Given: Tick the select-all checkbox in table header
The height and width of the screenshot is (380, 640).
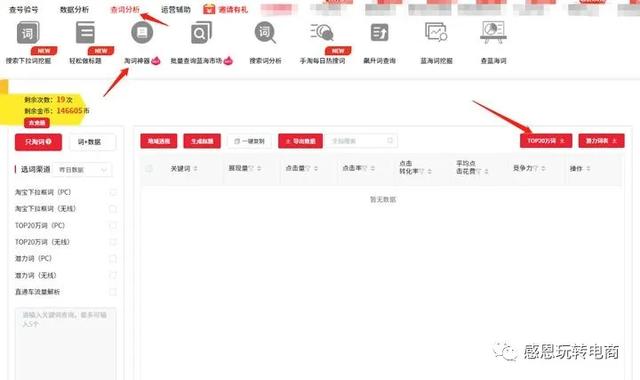Looking at the screenshot, I should click(x=149, y=168).
